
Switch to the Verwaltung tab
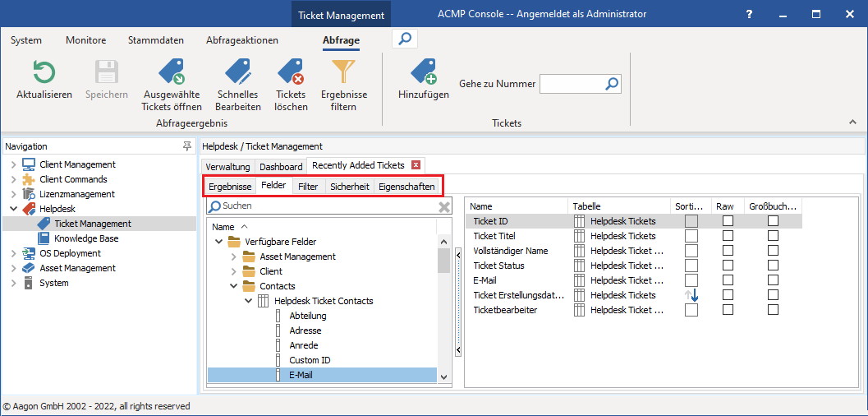tap(227, 167)
